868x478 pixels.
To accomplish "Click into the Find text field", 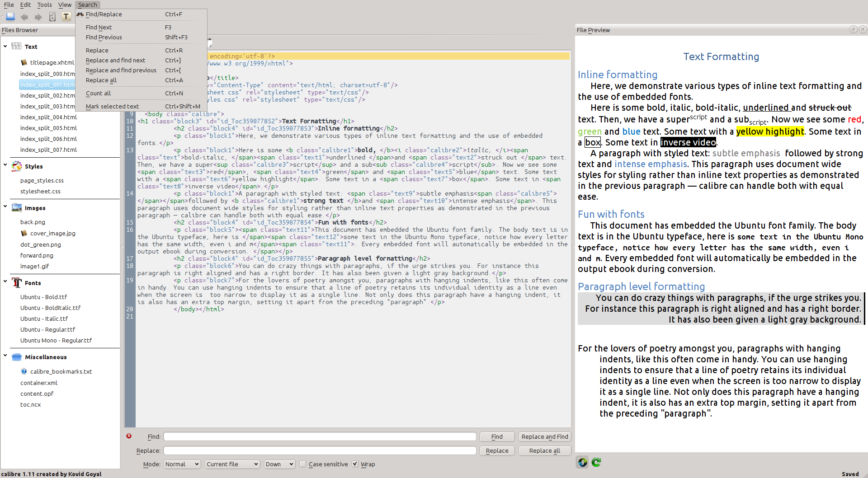I will pos(319,436).
